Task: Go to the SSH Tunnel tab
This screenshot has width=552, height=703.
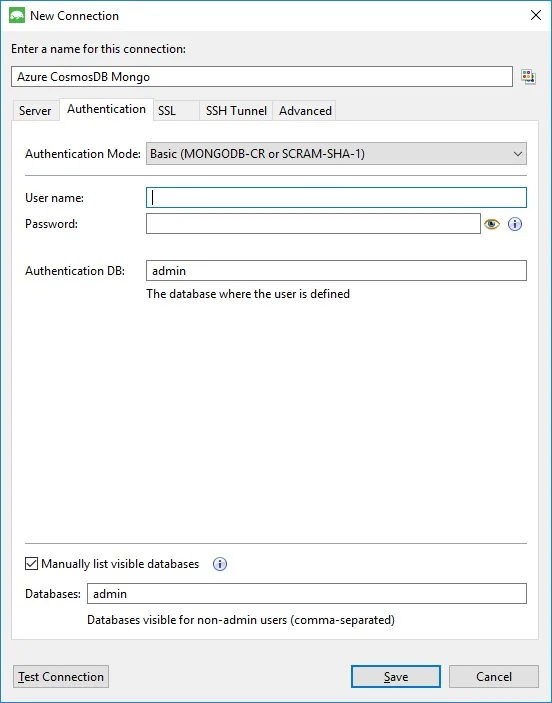Action: coord(236,111)
